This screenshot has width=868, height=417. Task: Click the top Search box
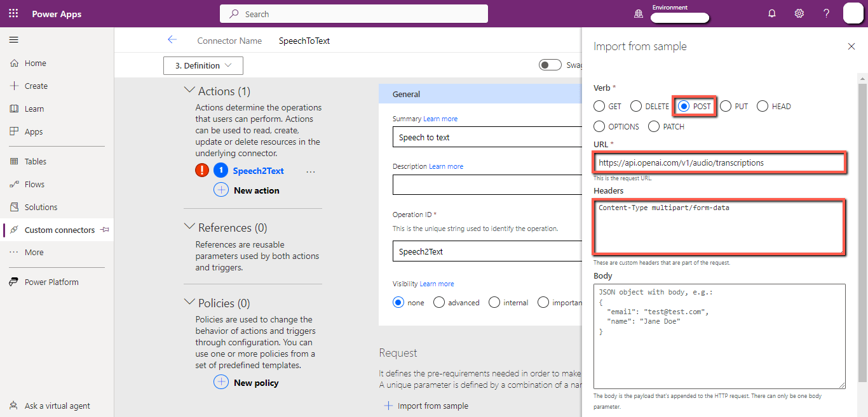coord(354,13)
